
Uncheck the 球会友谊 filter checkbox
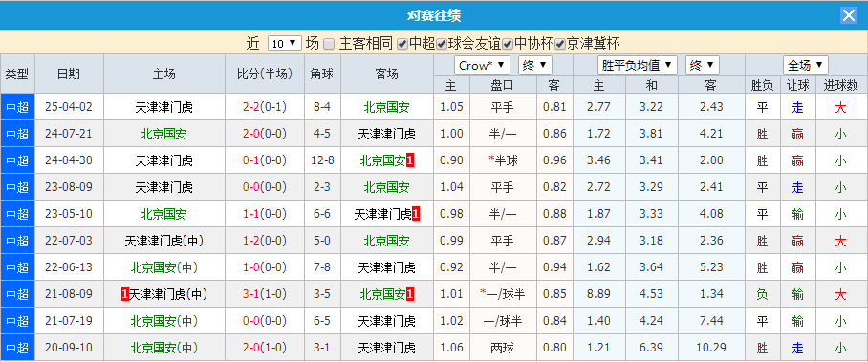[442, 44]
